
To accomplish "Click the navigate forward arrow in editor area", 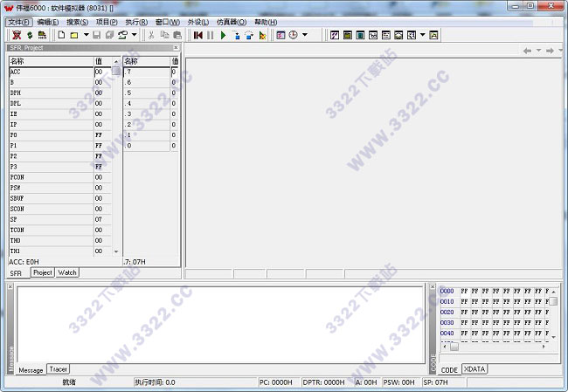I will [550, 51].
